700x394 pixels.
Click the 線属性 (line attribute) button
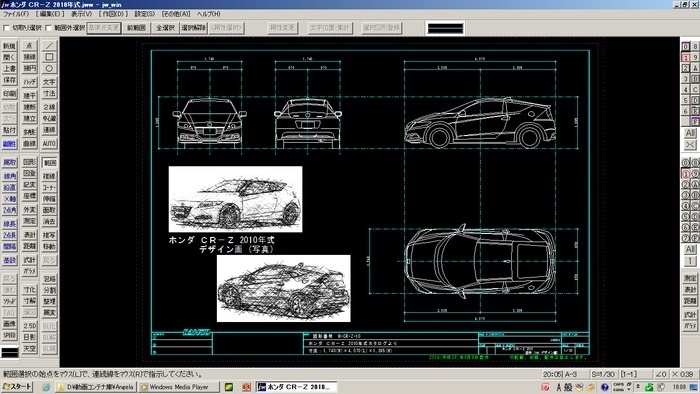(9, 144)
